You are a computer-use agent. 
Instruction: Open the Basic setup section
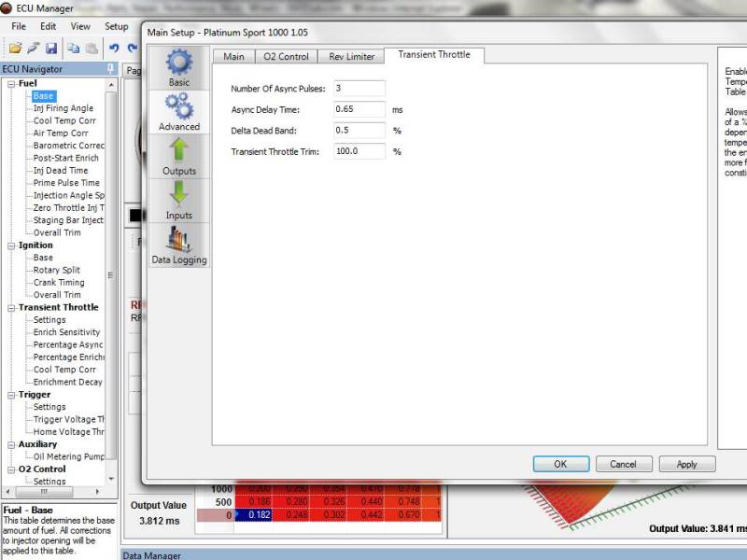(x=179, y=68)
